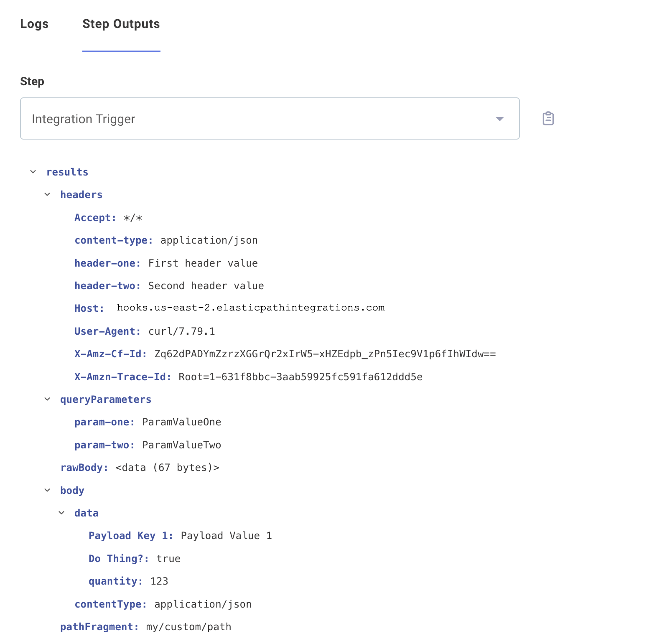Image resolution: width=672 pixels, height=636 pixels.
Task: Click the 'Payload Key 1' key
Action: [131, 536]
